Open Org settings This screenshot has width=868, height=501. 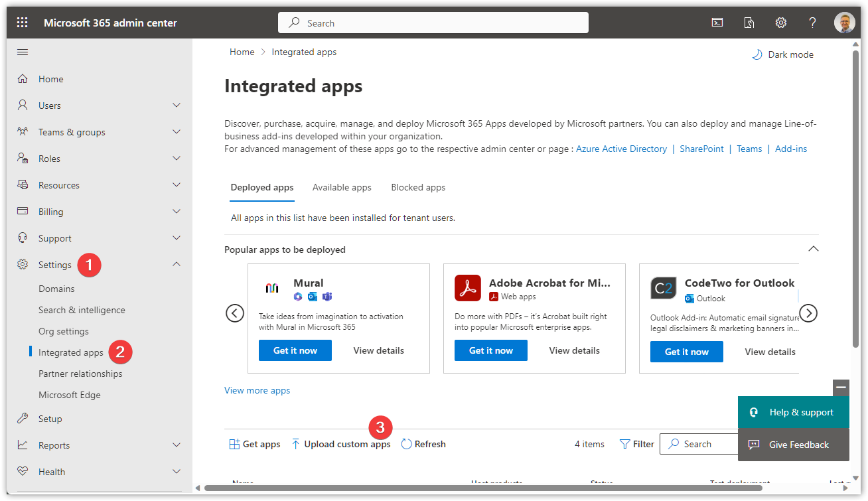(64, 331)
